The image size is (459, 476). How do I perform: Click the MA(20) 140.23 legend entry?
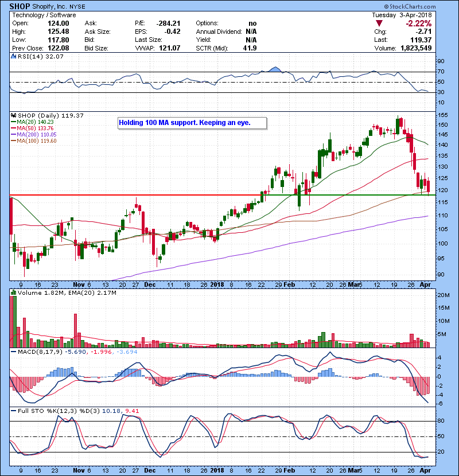[x=33, y=122]
